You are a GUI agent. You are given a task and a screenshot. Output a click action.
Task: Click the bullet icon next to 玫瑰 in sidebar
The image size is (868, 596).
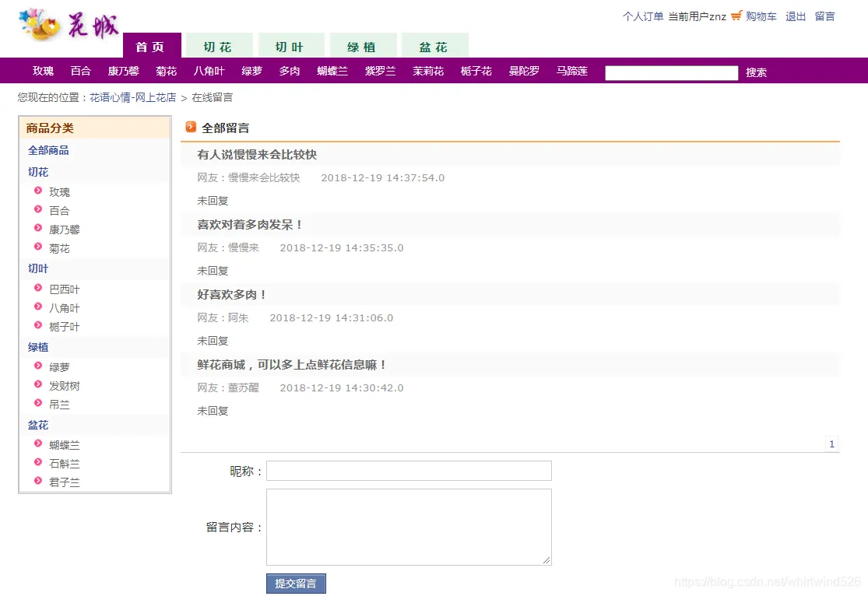(x=37, y=191)
